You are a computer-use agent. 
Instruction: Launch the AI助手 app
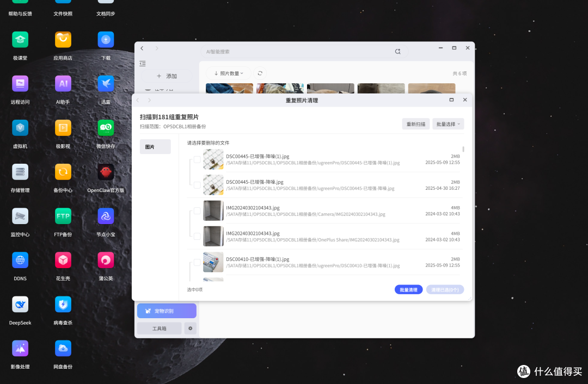(63, 84)
